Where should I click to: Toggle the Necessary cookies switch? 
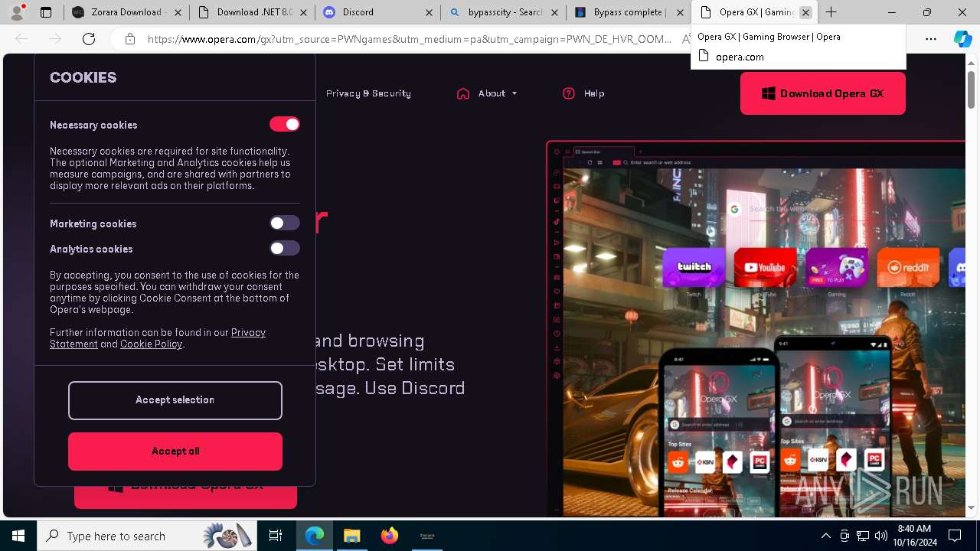[x=285, y=124]
